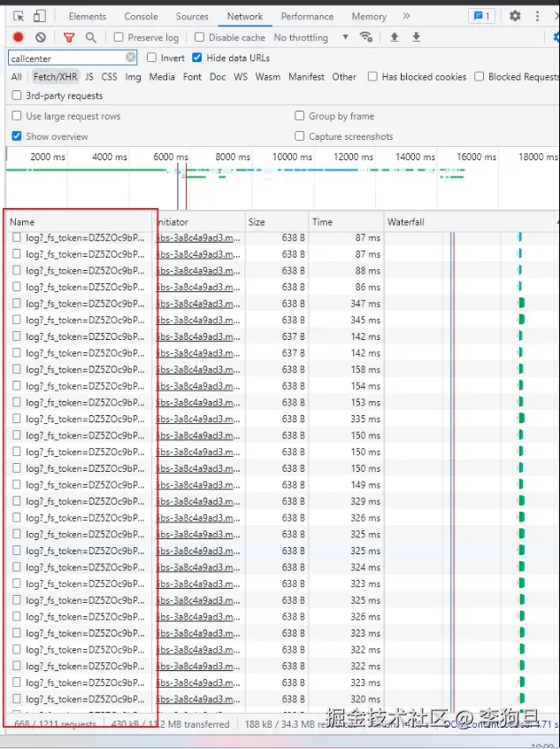The height and width of the screenshot is (749, 560).
Task: Clear the network log
Action: tap(41, 37)
